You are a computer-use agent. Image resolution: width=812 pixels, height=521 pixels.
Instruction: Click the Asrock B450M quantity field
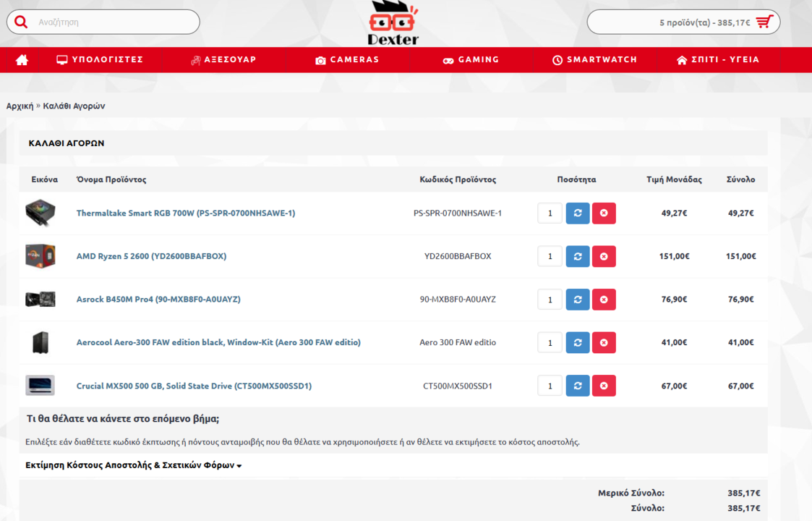[x=550, y=299]
